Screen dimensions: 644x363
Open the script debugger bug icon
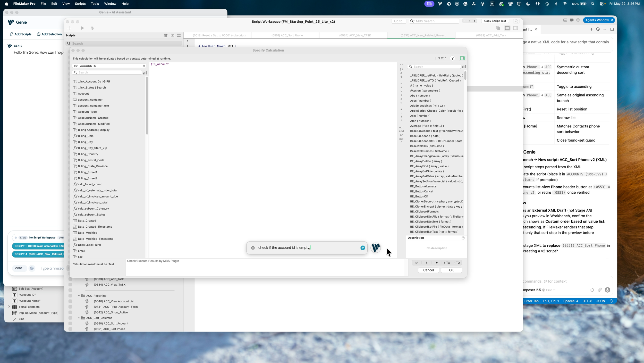click(x=92, y=28)
